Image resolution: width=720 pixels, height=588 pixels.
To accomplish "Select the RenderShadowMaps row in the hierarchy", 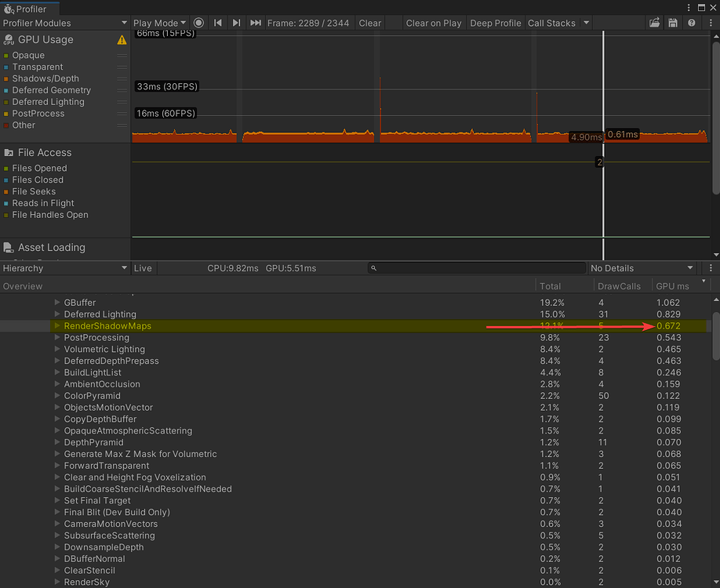I will (108, 325).
